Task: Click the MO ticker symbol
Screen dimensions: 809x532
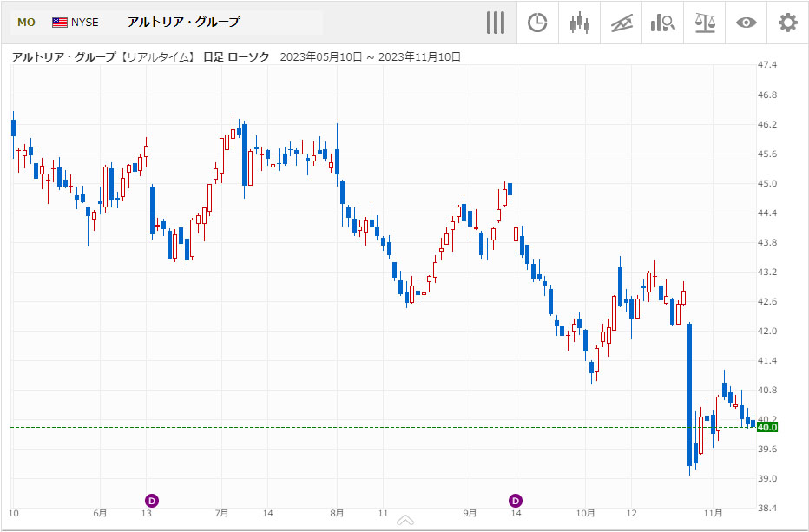Action: (26, 23)
